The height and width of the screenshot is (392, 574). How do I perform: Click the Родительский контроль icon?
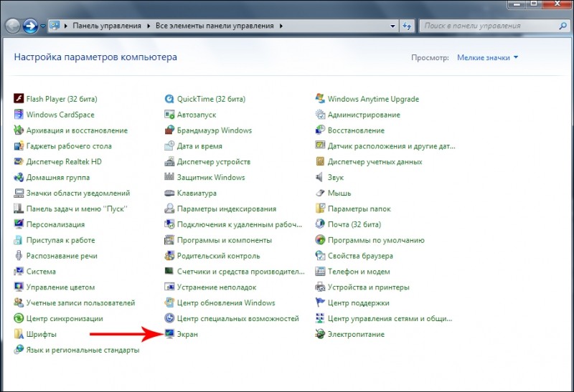pos(169,256)
